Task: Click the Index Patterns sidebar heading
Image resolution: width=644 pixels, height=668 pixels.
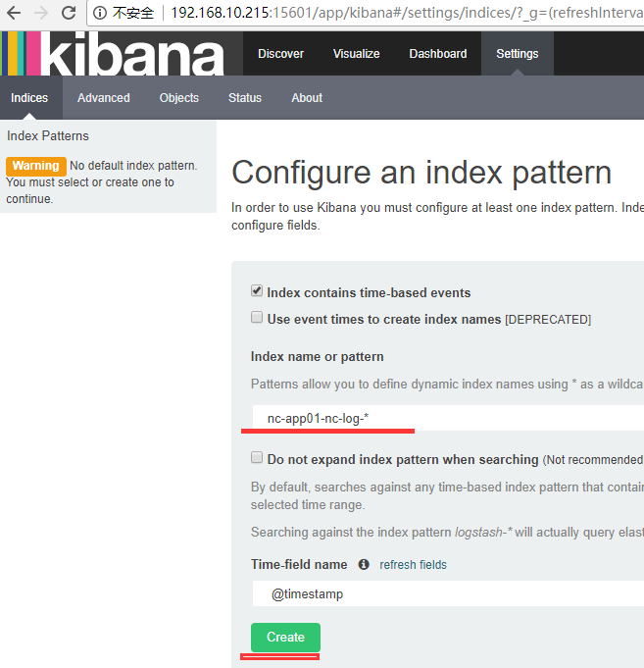Action: (x=48, y=136)
